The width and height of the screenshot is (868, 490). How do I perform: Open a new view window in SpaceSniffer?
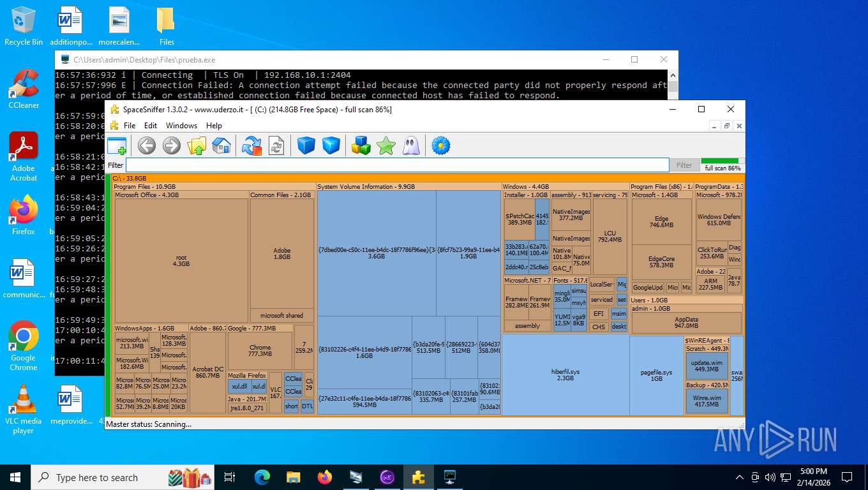(117, 145)
